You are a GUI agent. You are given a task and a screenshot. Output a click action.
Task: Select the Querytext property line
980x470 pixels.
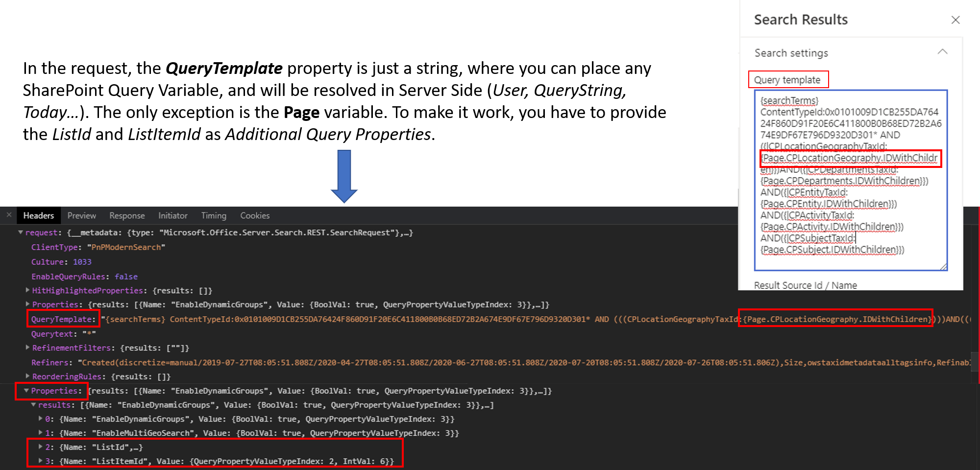63,334
